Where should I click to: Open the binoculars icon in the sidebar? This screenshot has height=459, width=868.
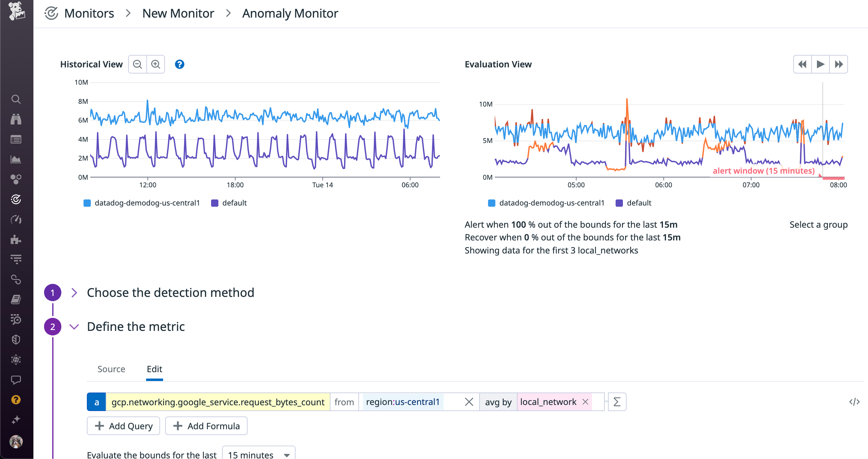click(x=16, y=119)
